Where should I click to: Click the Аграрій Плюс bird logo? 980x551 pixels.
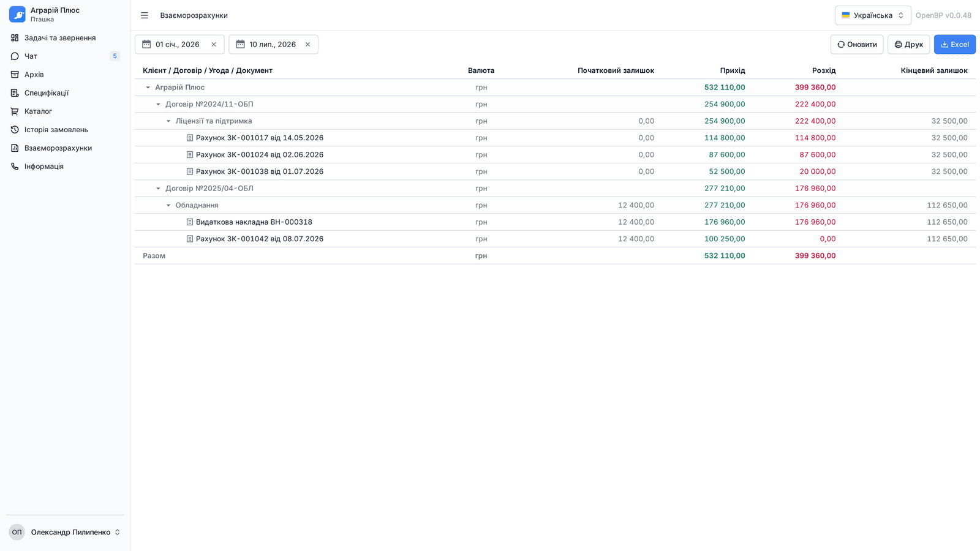[x=17, y=14]
